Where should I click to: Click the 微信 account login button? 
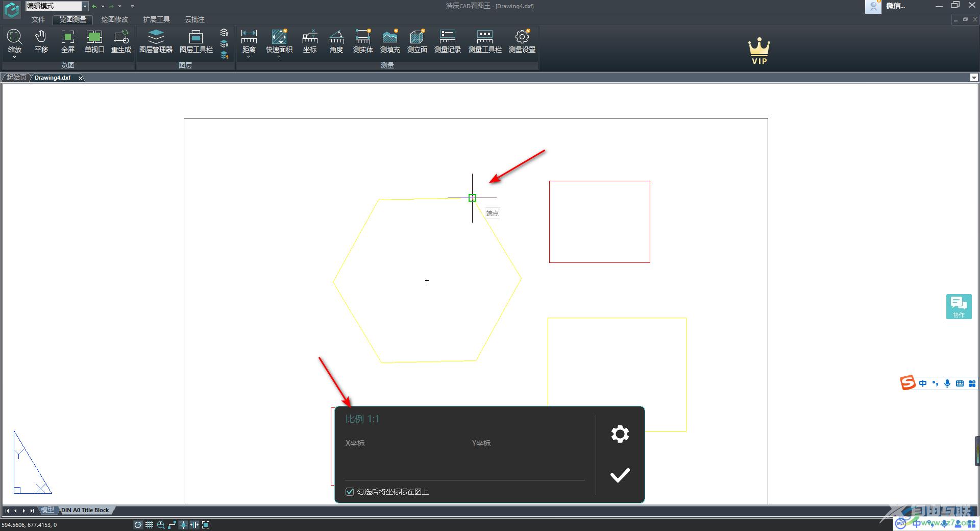click(x=887, y=6)
